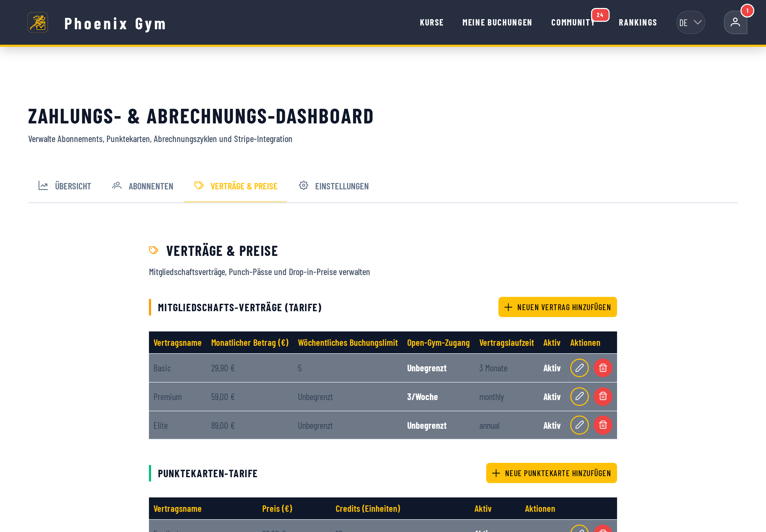Delete the Basic contract via trash icon
Image resolution: width=766 pixels, height=532 pixels.
[x=603, y=368]
